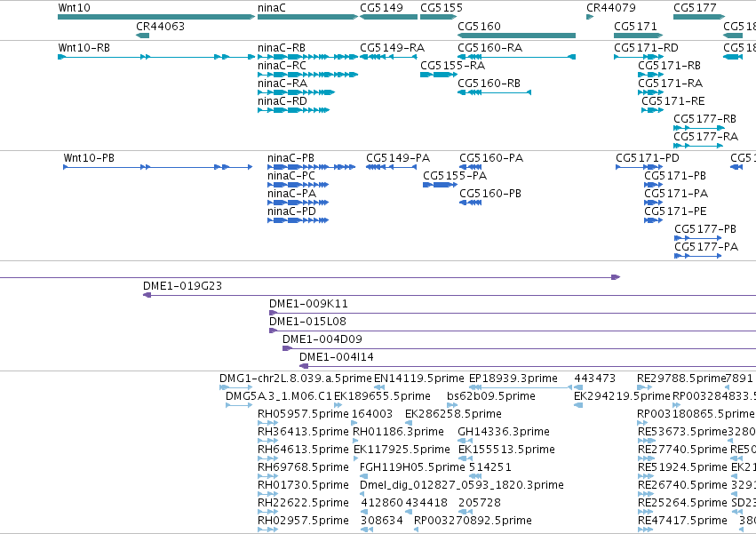Select the CG5171 gene label

tap(635, 26)
